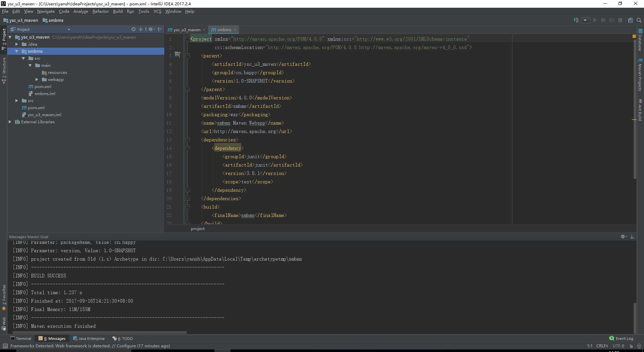Open the Refactor menu

click(x=101, y=11)
